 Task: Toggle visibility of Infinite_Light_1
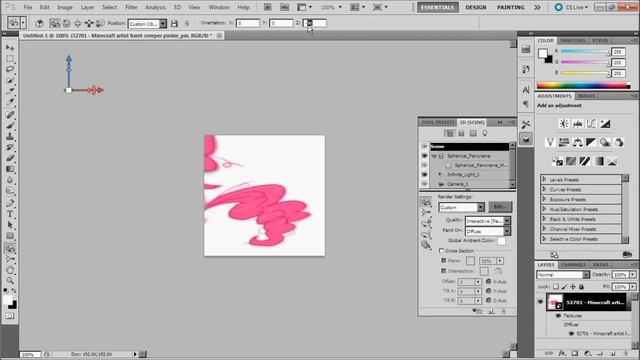pyautogui.click(x=424, y=174)
